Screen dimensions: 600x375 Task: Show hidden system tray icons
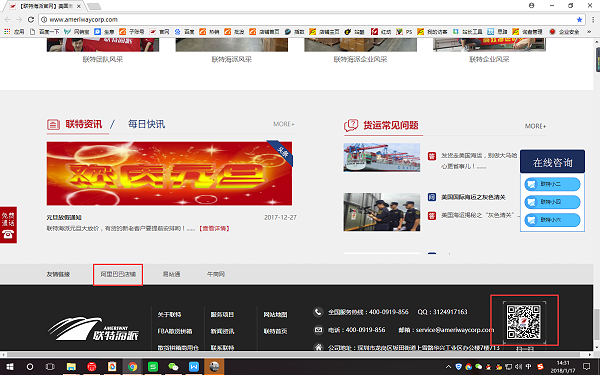448,367
